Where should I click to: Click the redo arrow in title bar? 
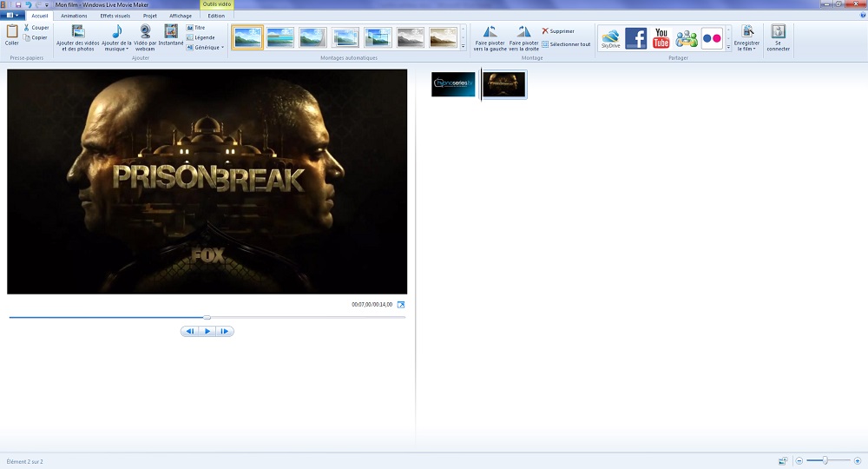pyautogui.click(x=38, y=4)
